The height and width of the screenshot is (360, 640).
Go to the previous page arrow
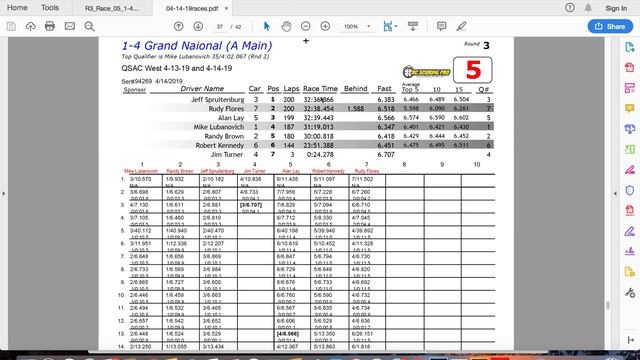pos(178,27)
